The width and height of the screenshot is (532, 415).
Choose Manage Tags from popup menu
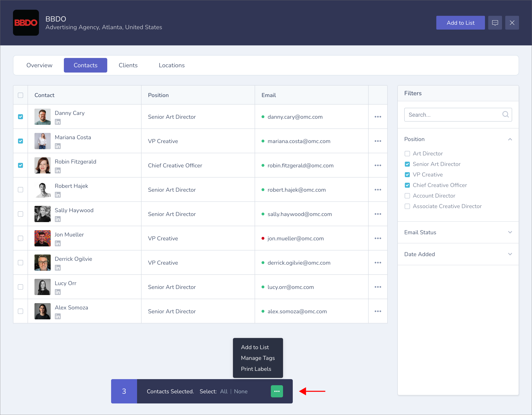tap(258, 358)
